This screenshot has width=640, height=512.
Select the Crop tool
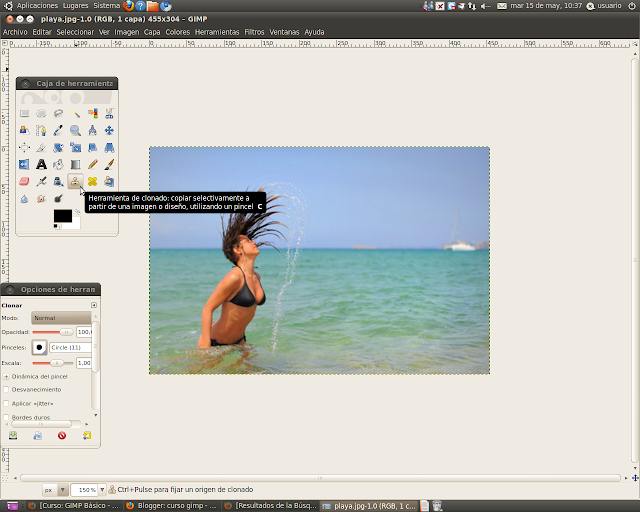pyautogui.click(x=41, y=147)
